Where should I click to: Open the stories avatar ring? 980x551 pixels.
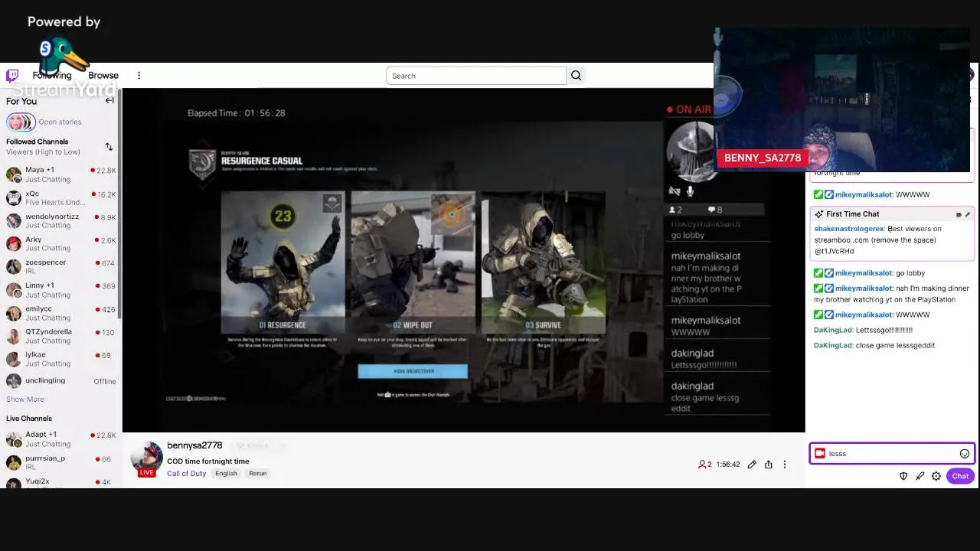(21, 122)
